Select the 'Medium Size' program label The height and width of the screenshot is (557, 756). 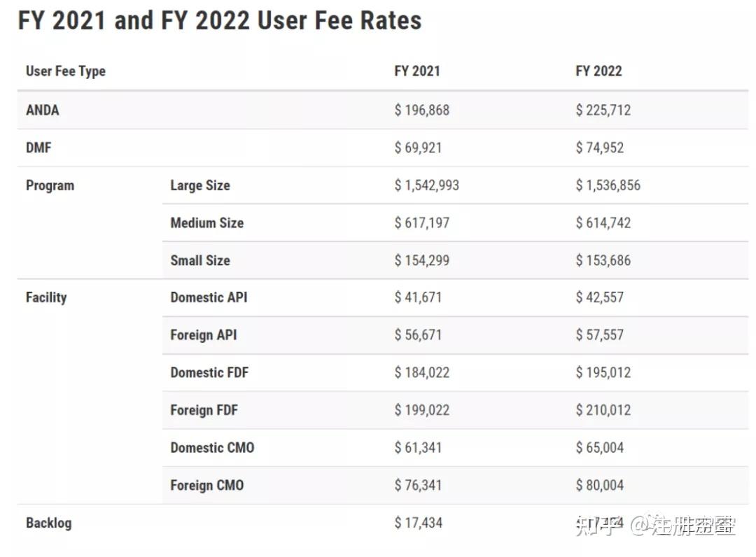click(x=207, y=223)
